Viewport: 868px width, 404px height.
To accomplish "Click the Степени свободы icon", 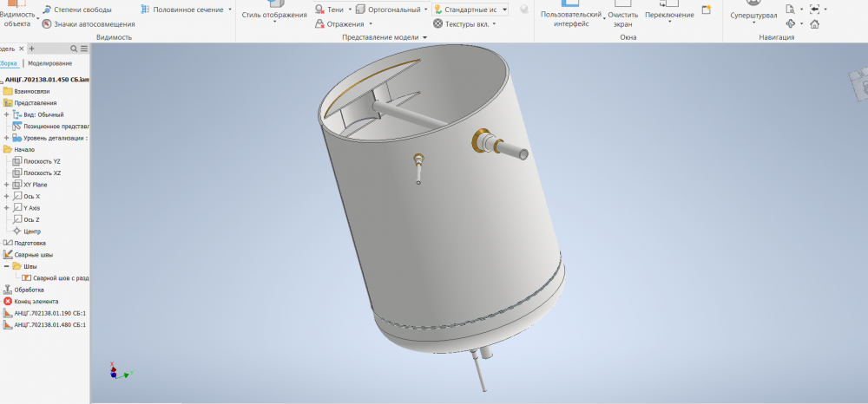I will pos(47,10).
